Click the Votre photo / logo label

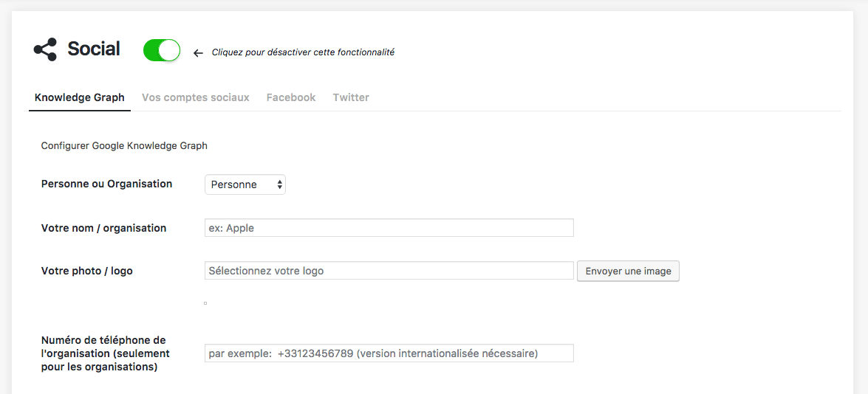tap(87, 271)
